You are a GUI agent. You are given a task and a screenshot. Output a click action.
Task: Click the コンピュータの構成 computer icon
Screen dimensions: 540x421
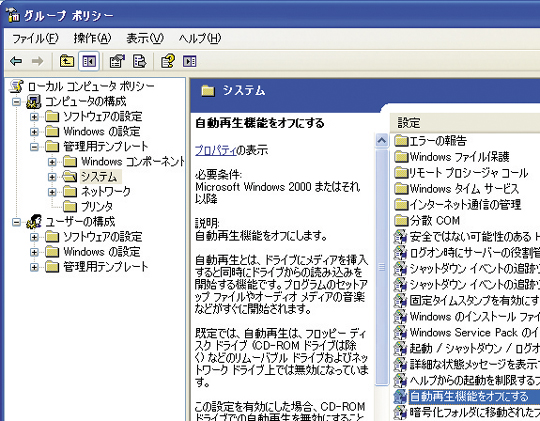pos(34,101)
